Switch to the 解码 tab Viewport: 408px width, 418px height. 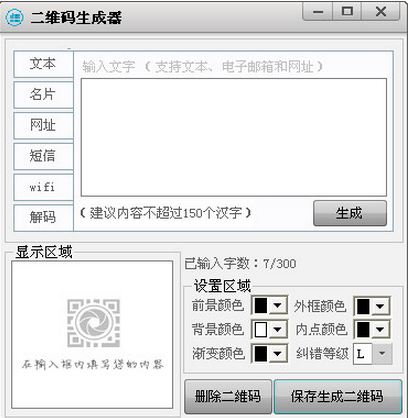click(43, 218)
